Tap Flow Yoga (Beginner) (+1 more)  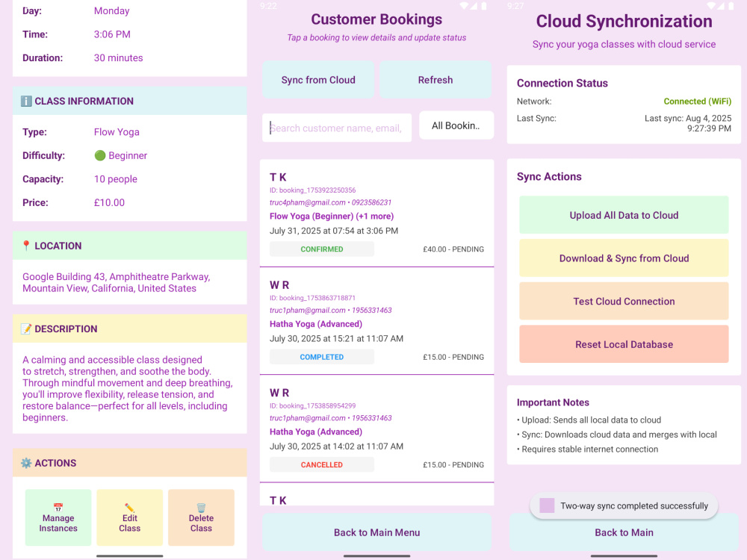332,217
